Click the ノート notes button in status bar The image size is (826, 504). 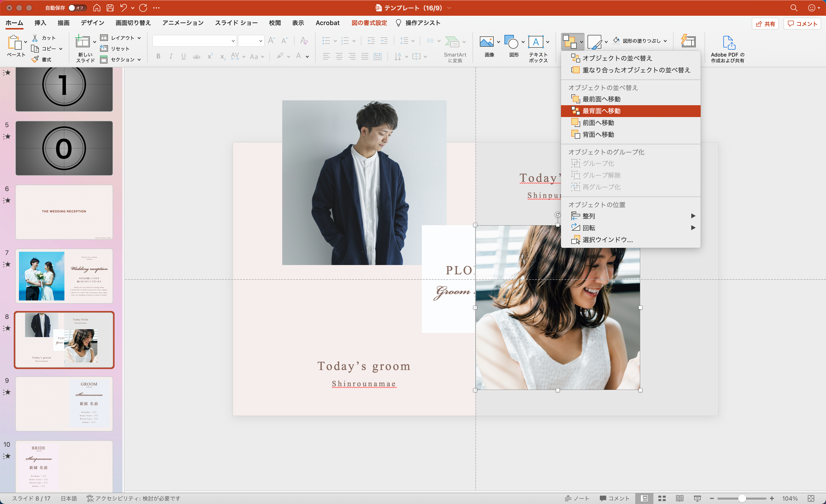click(577, 498)
